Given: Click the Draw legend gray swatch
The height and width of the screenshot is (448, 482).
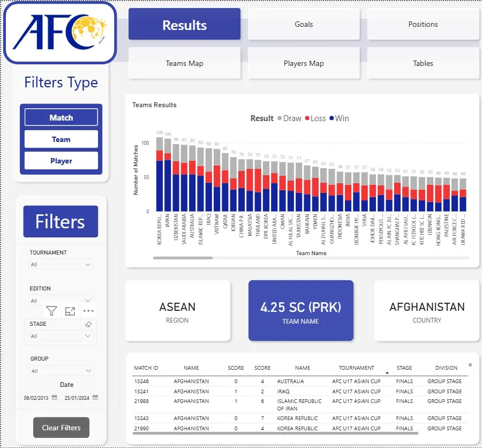Looking at the screenshot, I should (x=280, y=118).
